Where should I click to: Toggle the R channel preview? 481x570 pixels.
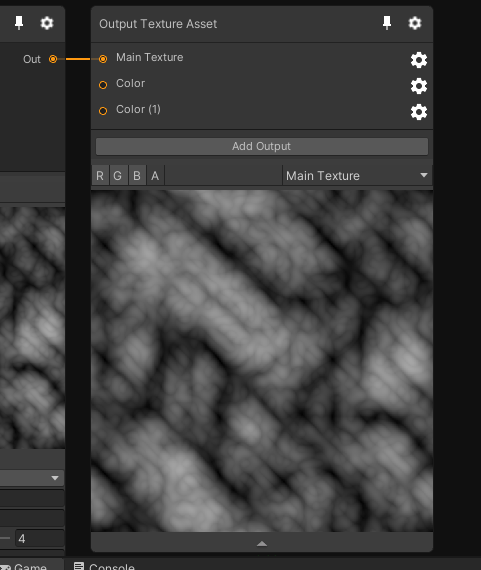click(x=100, y=176)
